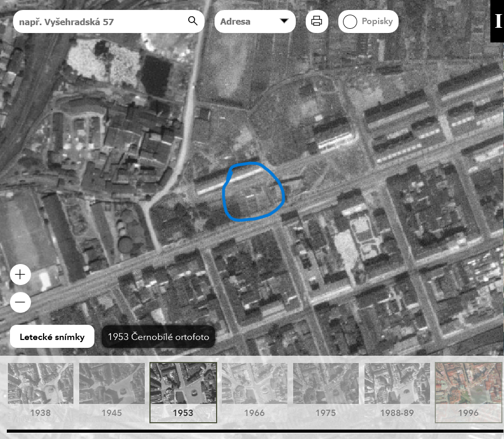Zoom in with plus button
Viewport: 504px width, 439px height.
(x=20, y=275)
